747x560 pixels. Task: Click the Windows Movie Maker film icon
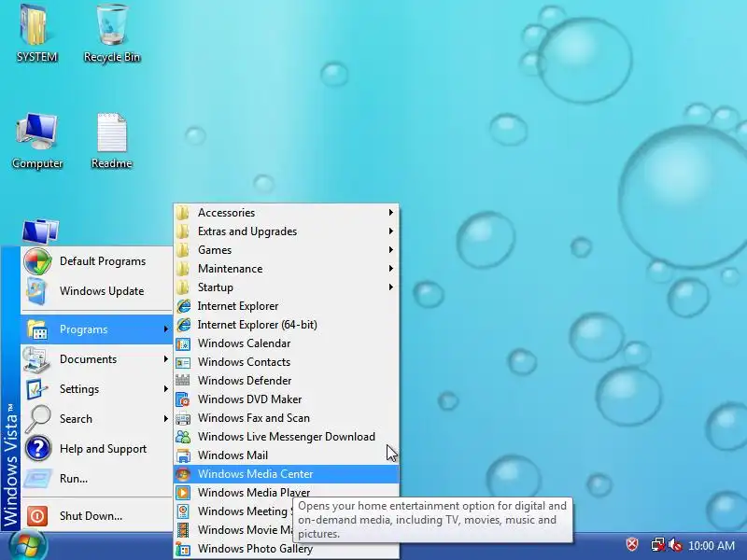183,529
